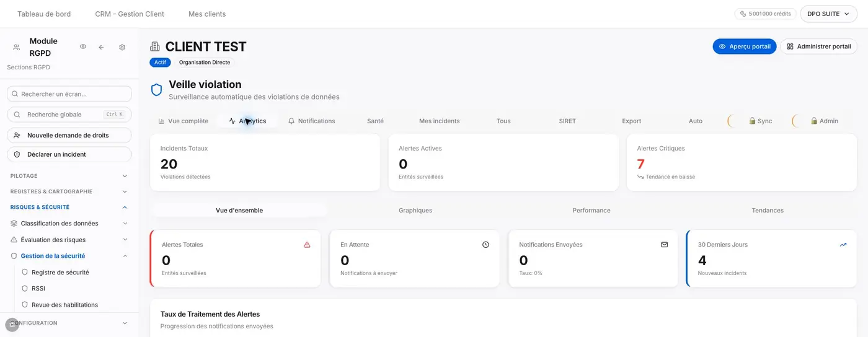
Task: Open the Notifications tab
Action: point(311,121)
